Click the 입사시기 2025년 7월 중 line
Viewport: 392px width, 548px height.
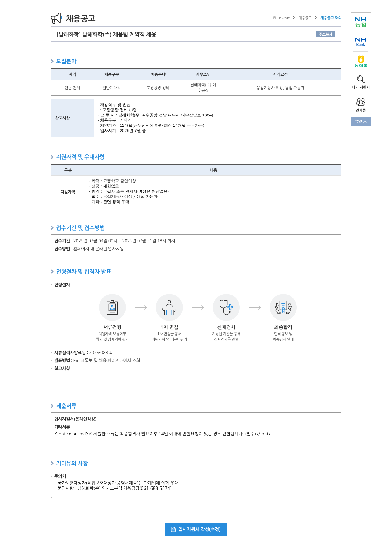coord(122,131)
